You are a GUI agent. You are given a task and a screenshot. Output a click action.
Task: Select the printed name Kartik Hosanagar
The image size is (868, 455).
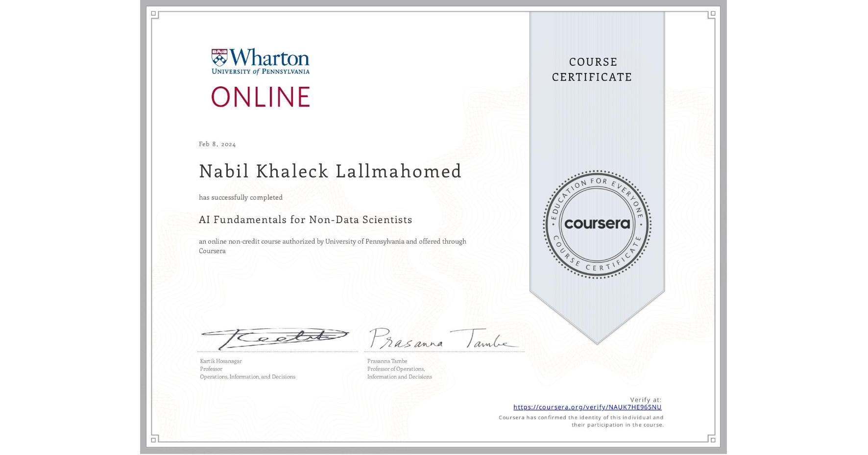[221, 361]
